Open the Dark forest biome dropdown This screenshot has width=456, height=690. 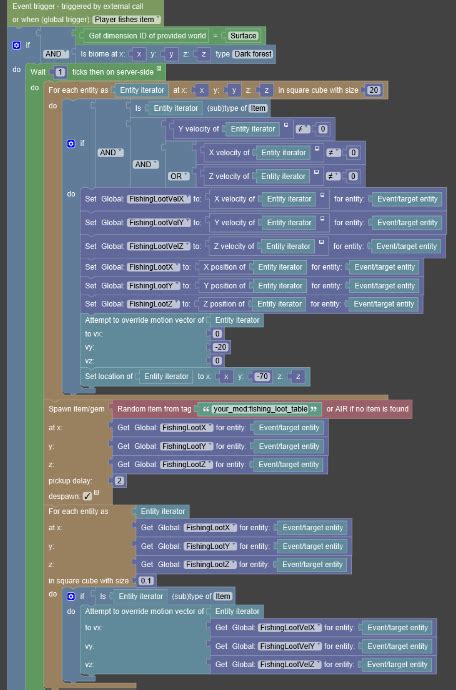(253, 54)
